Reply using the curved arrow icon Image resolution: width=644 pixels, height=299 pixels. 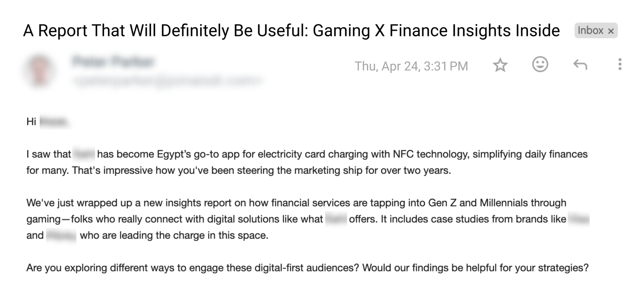(x=580, y=64)
